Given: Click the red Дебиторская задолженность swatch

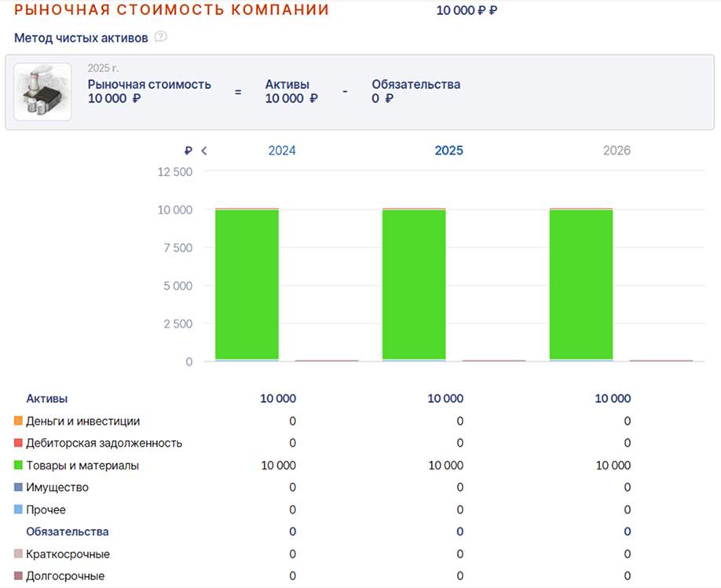Looking at the screenshot, I should click(18, 443).
